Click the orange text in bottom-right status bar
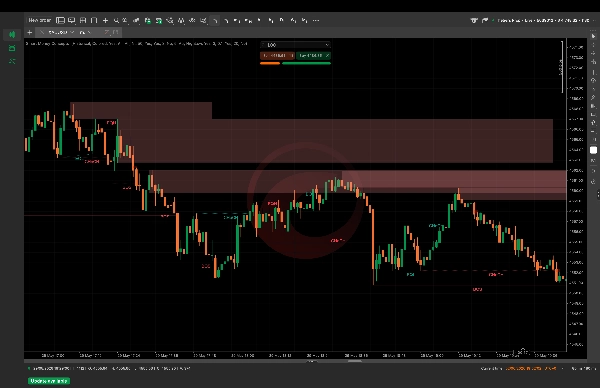 pos(531,368)
